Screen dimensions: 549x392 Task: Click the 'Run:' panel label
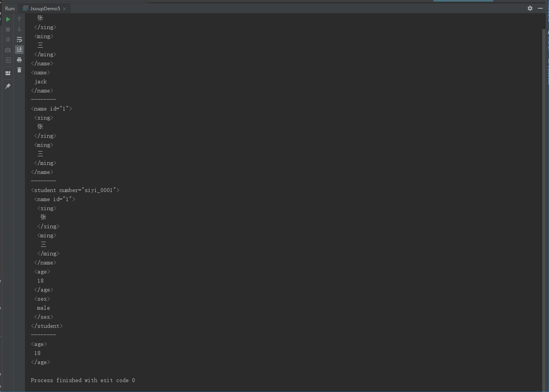pos(10,8)
